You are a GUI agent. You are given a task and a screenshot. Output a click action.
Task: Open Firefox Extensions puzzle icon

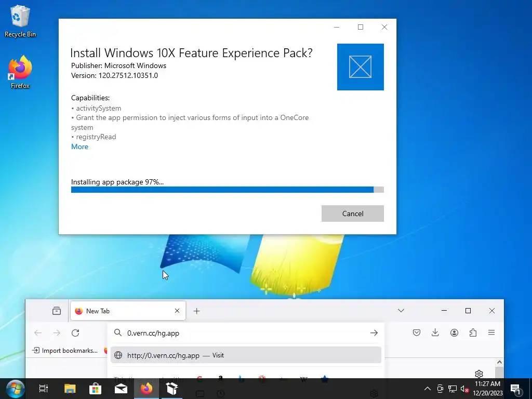[473, 332]
